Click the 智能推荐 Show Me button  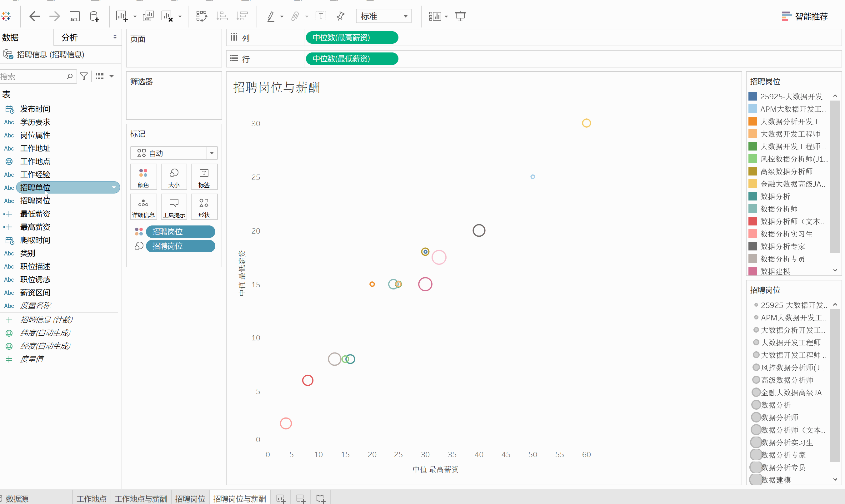coord(805,16)
